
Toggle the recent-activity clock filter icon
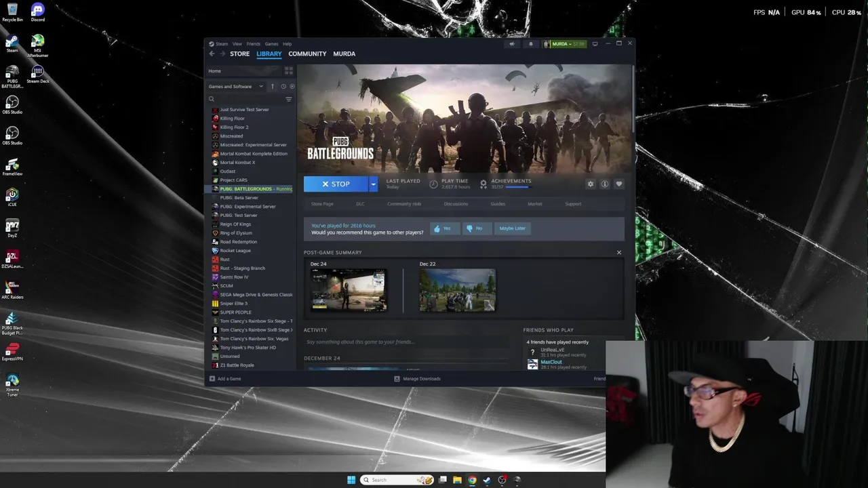283,86
